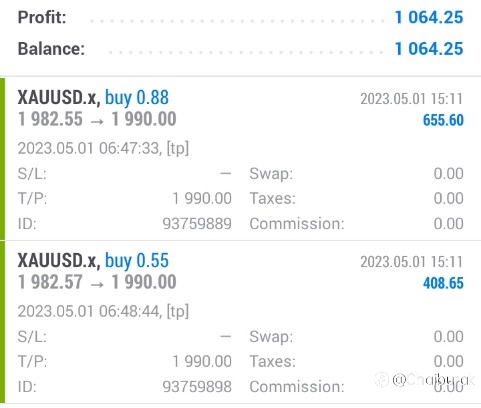Select the price line 1 982.55 → 1 990.00

[97, 119]
